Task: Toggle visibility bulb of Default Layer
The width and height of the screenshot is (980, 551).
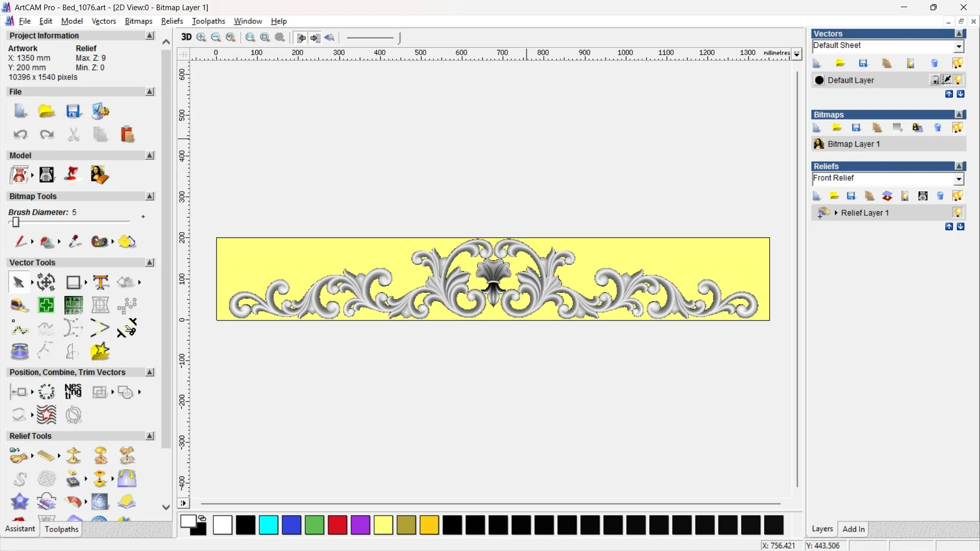Action: pyautogui.click(x=958, y=80)
